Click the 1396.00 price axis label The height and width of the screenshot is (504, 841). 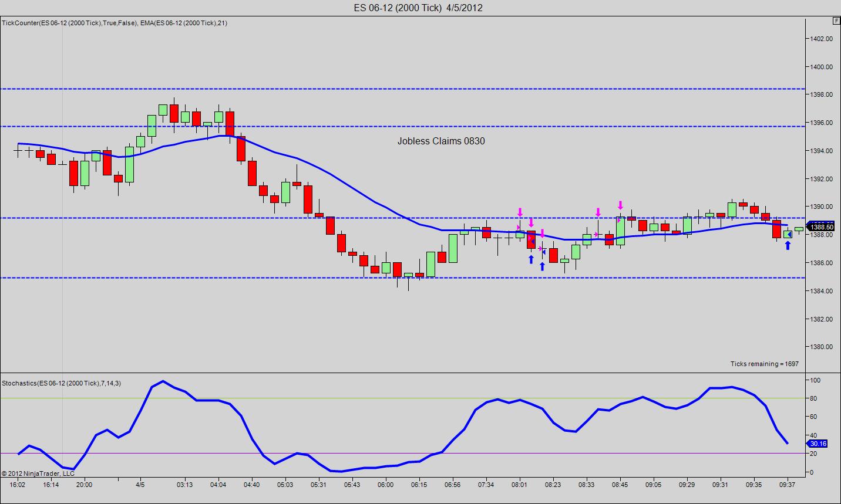(x=821, y=123)
